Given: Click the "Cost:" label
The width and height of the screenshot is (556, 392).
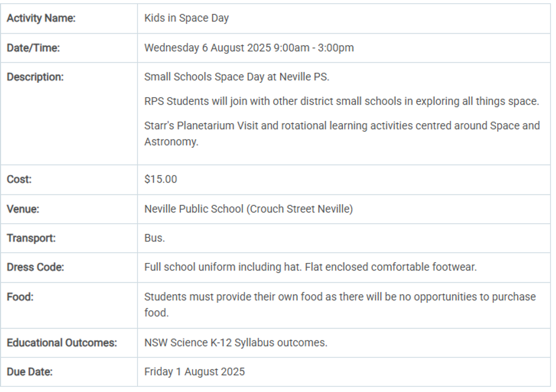Looking at the screenshot, I should pyautogui.click(x=19, y=179).
